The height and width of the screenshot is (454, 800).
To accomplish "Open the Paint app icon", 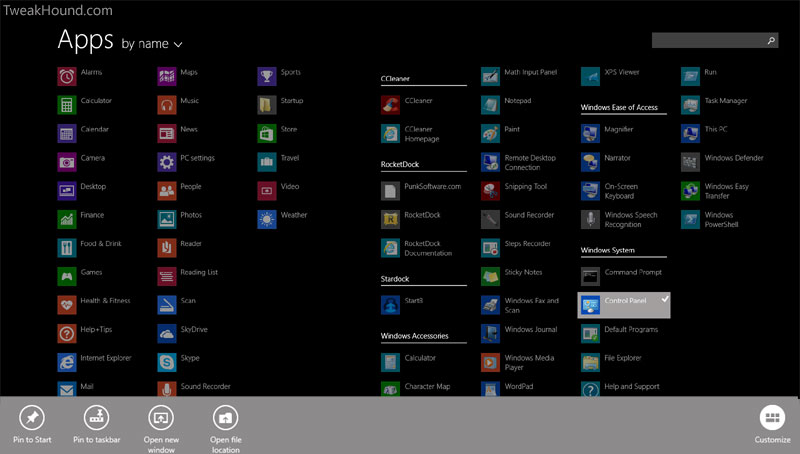I will (x=490, y=134).
